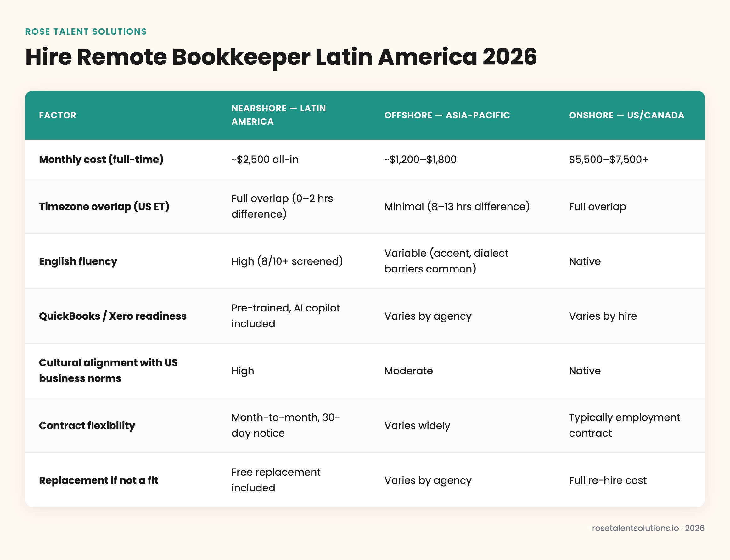This screenshot has width=730, height=560.
Task: Click the '$5,500–$7,500+' cell
Action: (x=609, y=159)
